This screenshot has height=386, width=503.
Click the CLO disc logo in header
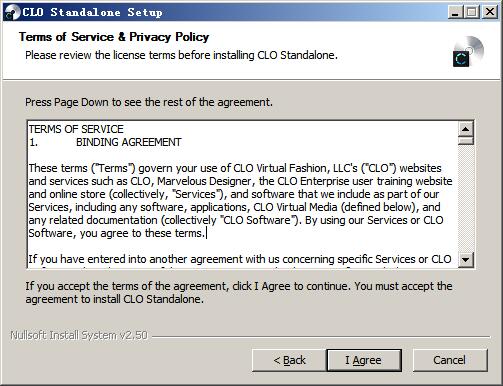(468, 51)
